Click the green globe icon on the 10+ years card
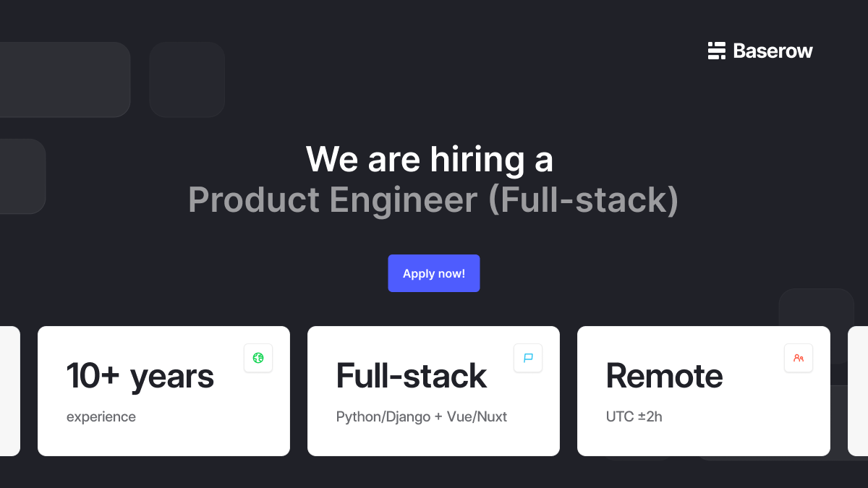868x488 pixels. (x=258, y=358)
